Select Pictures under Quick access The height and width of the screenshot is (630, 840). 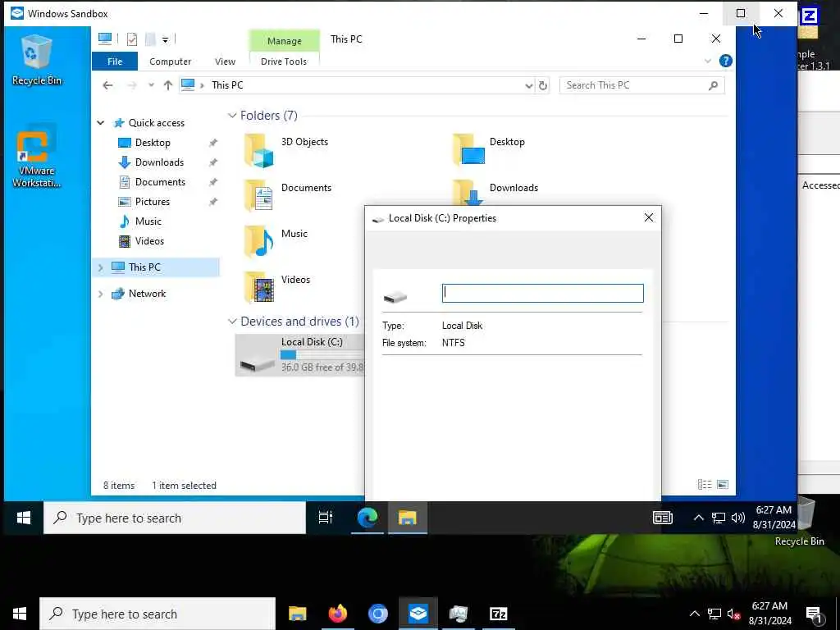[152, 202]
